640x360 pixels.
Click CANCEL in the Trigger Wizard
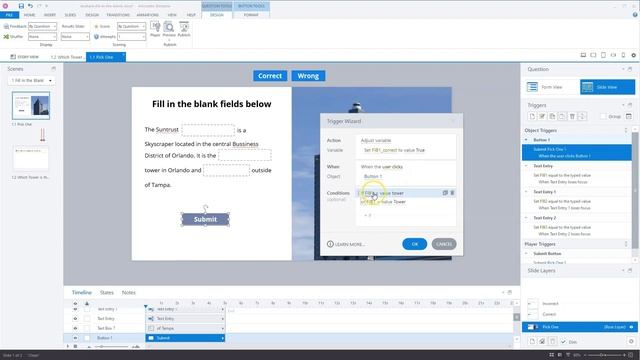point(444,244)
